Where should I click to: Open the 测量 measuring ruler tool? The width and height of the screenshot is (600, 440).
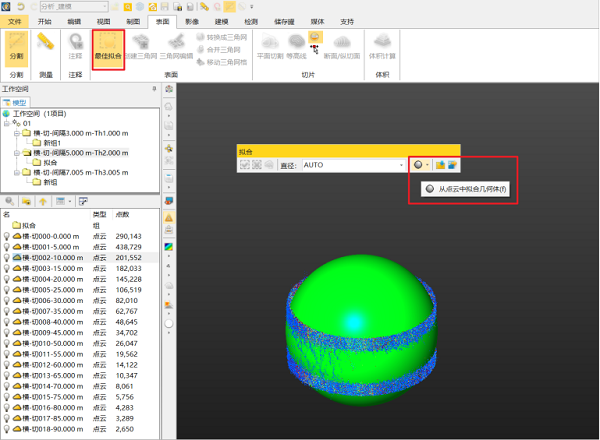coord(46,42)
